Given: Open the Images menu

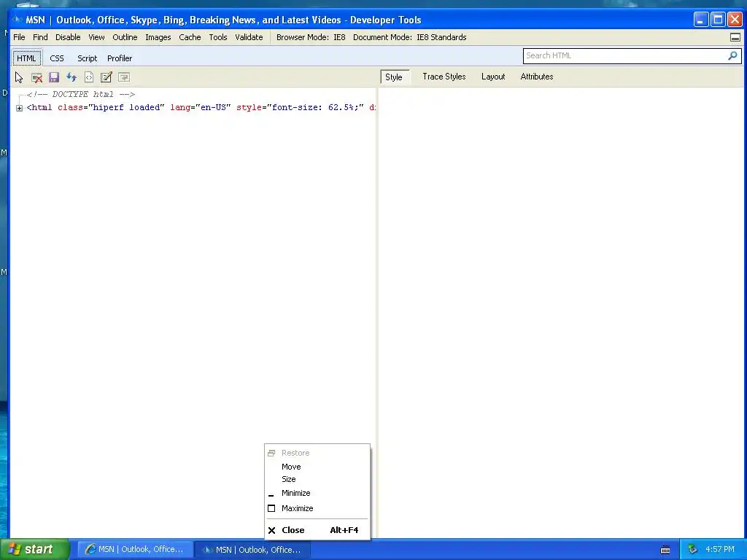Looking at the screenshot, I should coord(158,37).
